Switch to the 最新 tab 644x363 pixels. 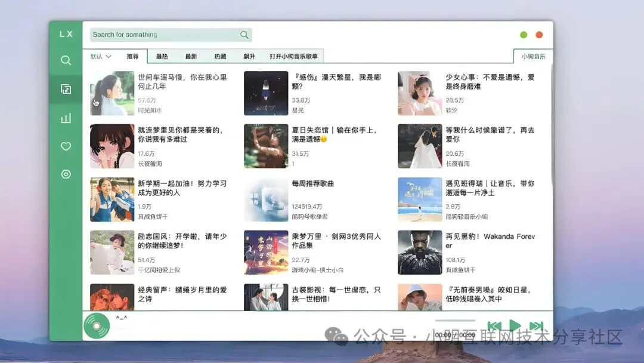191,56
